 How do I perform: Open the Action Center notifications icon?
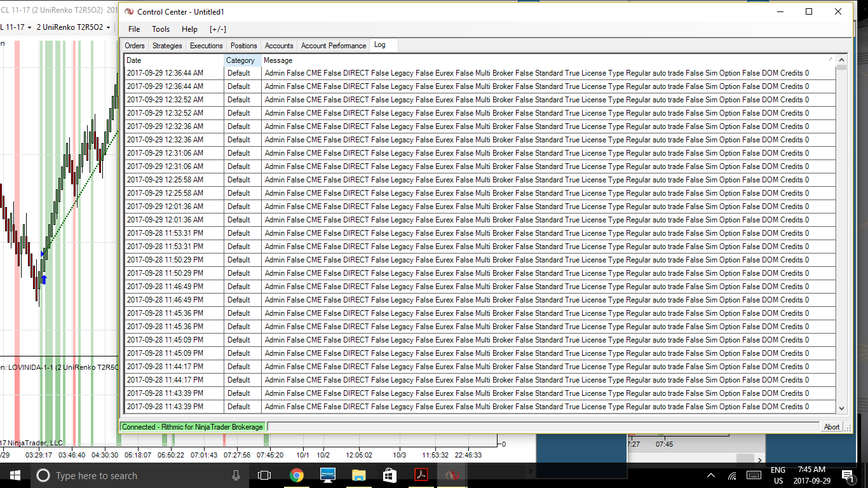tap(847, 475)
